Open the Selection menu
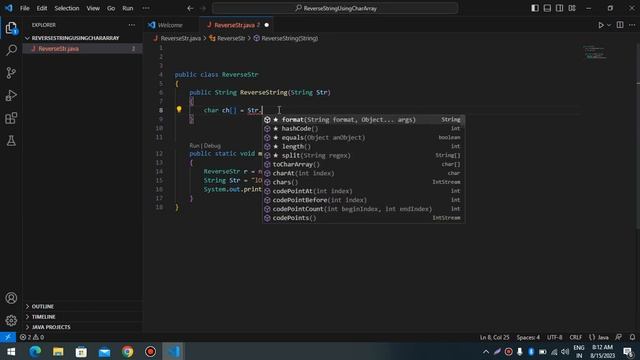 (x=67, y=8)
